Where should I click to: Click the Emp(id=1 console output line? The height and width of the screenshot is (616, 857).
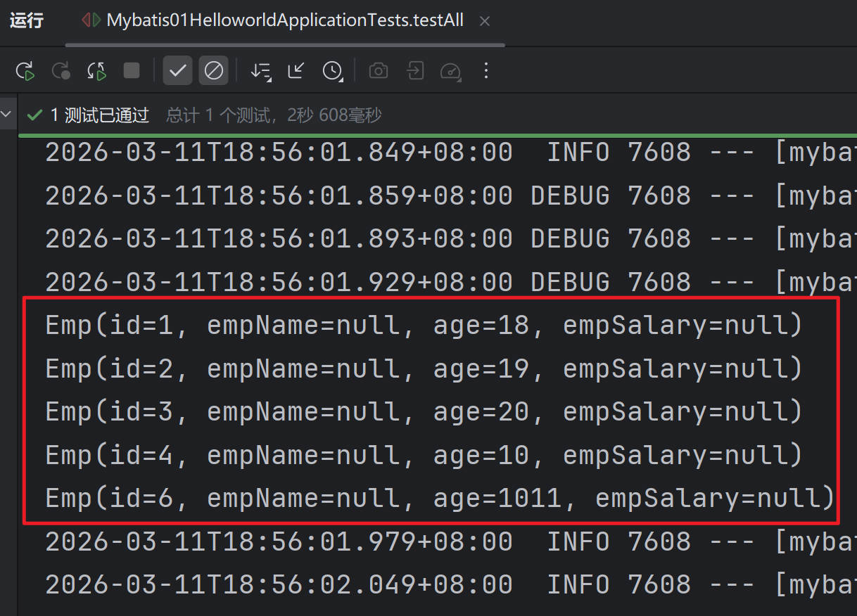click(424, 326)
